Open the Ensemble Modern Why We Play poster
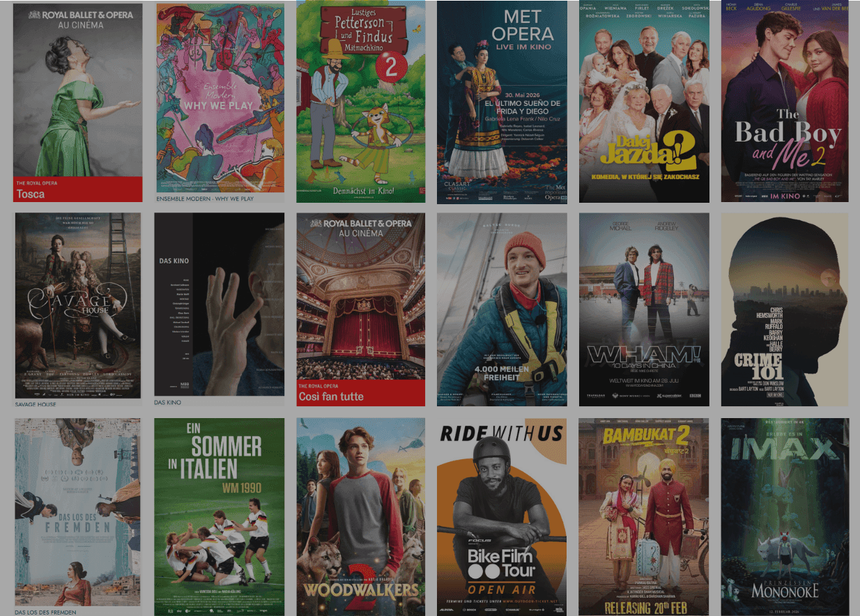 pos(220,98)
